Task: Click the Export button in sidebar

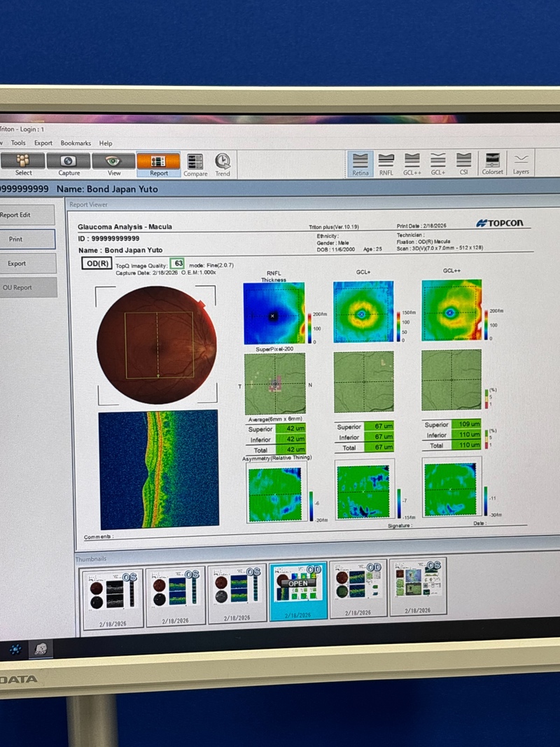Action: coord(17,263)
